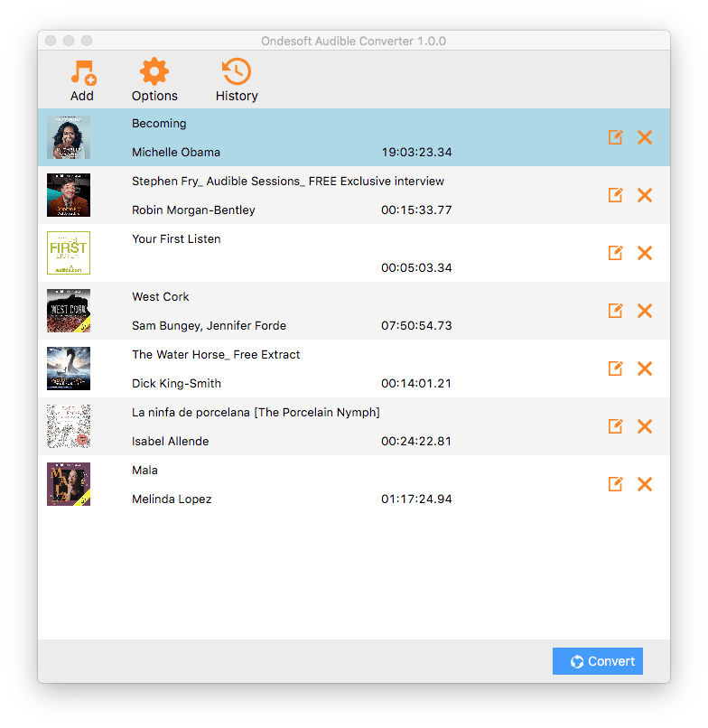Click author name "Michelle Obama"

point(176,153)
